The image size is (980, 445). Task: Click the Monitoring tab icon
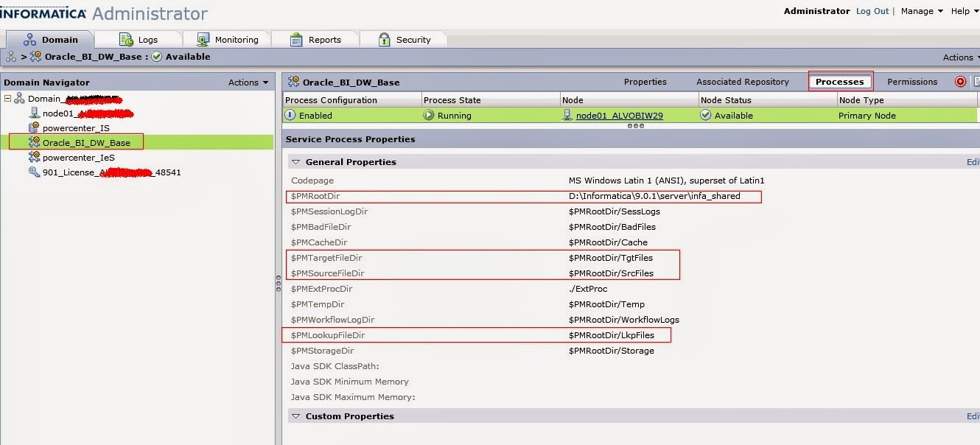pos(204,40)
